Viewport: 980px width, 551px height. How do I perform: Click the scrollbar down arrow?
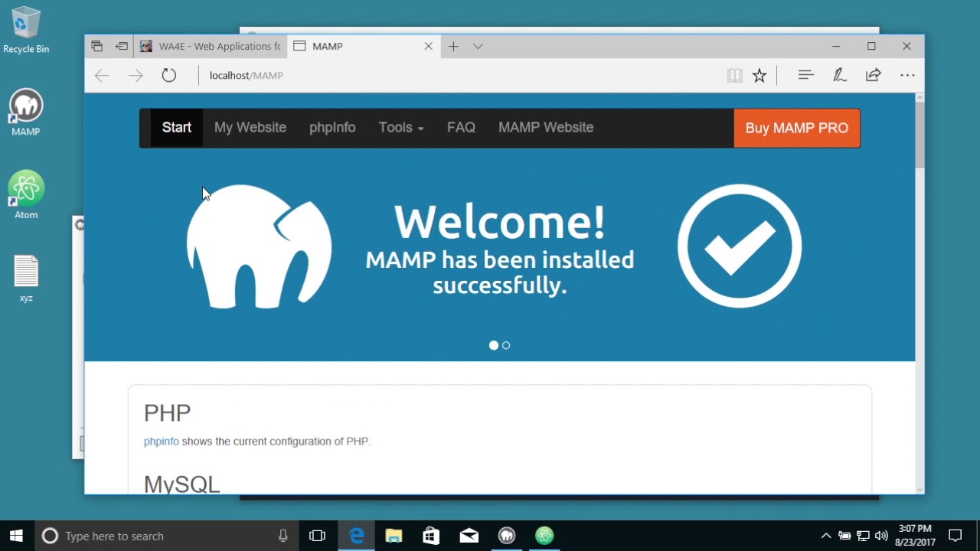point(920,490)
